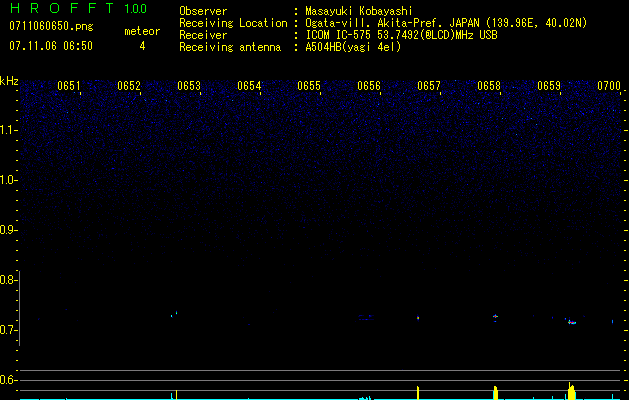Click the meteor echo spot below 0657
The image size is (629, 400).
click(x=418, y=318)
